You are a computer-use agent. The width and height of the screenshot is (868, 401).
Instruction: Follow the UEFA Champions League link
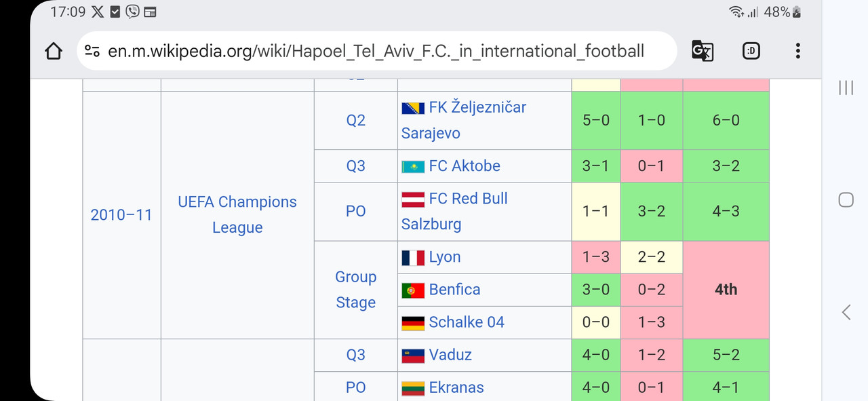[237, 214]
